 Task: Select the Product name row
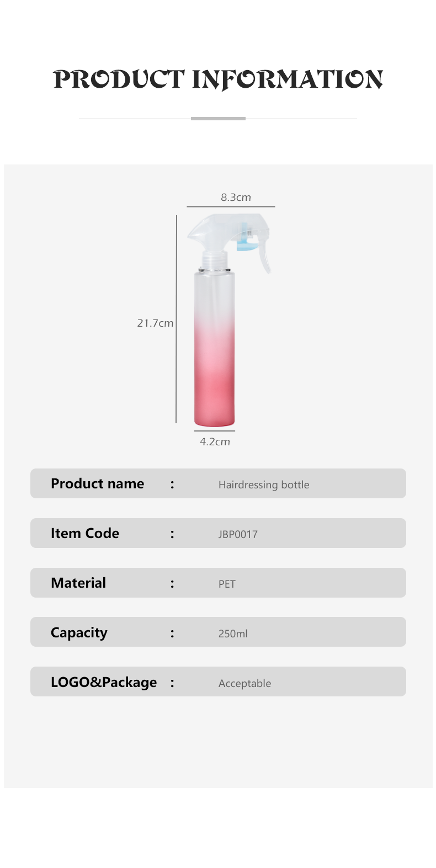tap(218, 483)
